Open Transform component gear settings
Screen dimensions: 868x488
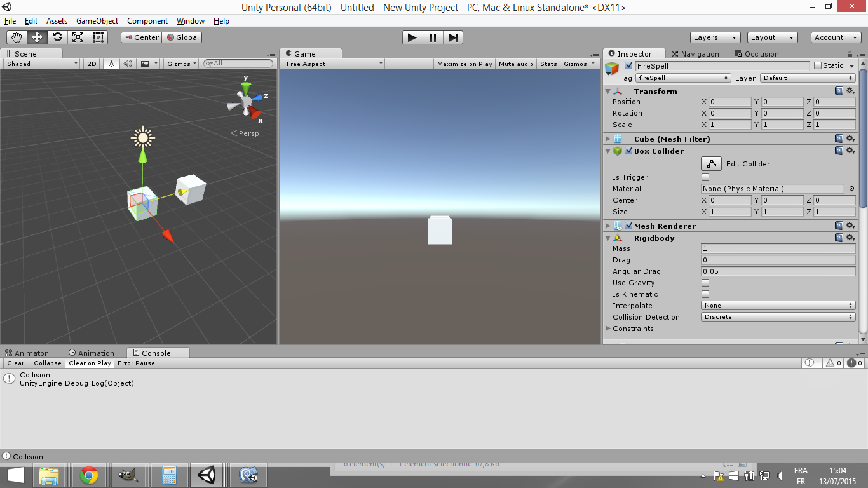point(850,91)
